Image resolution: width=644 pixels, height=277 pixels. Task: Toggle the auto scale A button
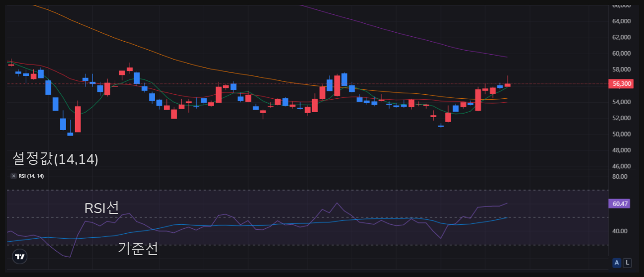tap(617, 263)
